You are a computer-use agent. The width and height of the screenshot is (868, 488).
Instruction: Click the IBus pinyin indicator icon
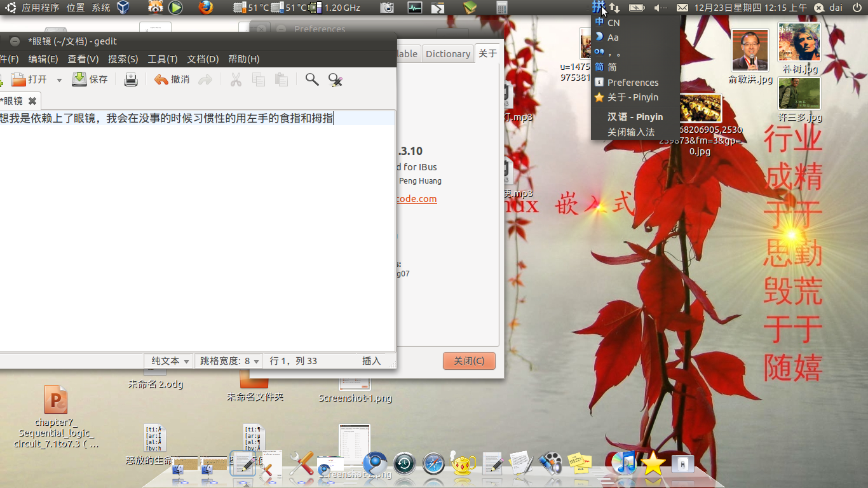coord(598,8)
